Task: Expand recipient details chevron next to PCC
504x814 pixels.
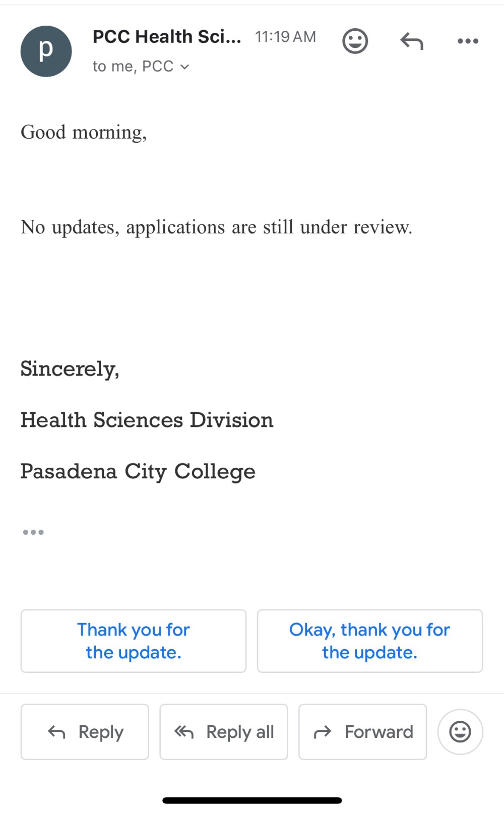Action: 185,67
